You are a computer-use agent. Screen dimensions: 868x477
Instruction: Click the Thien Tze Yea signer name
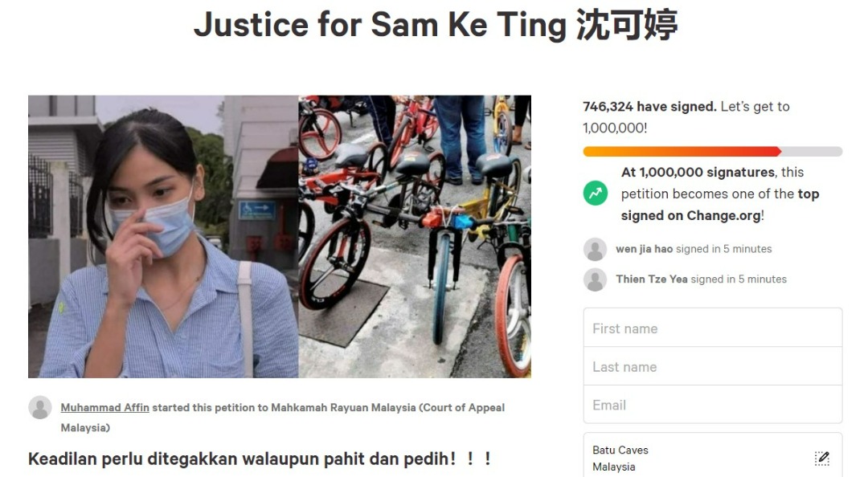coord(652,279)
